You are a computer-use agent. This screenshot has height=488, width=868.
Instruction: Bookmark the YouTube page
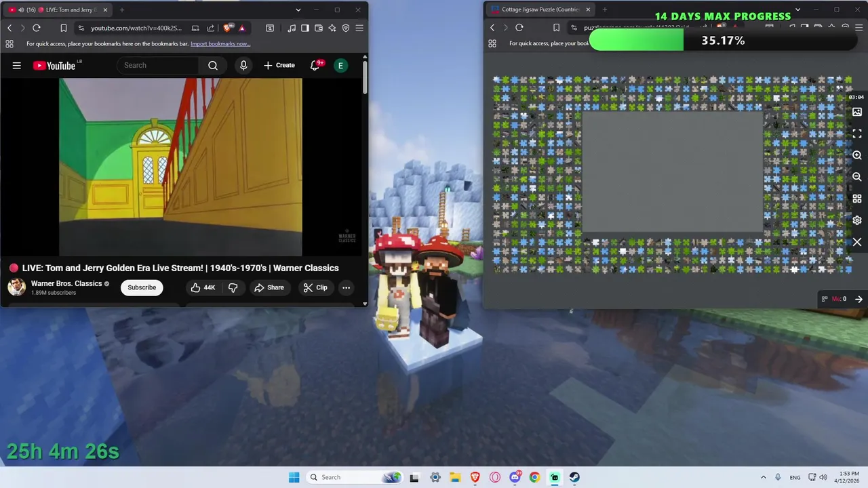click(63, 28)
